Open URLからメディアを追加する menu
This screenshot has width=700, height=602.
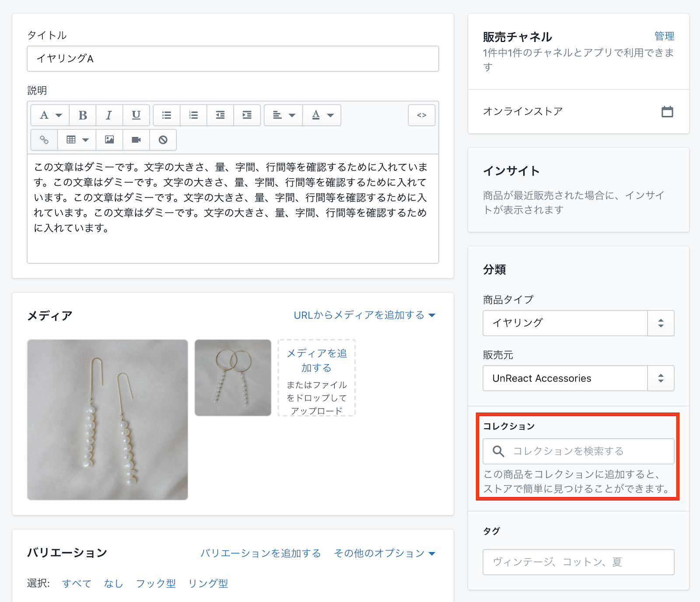coord(364,315)
